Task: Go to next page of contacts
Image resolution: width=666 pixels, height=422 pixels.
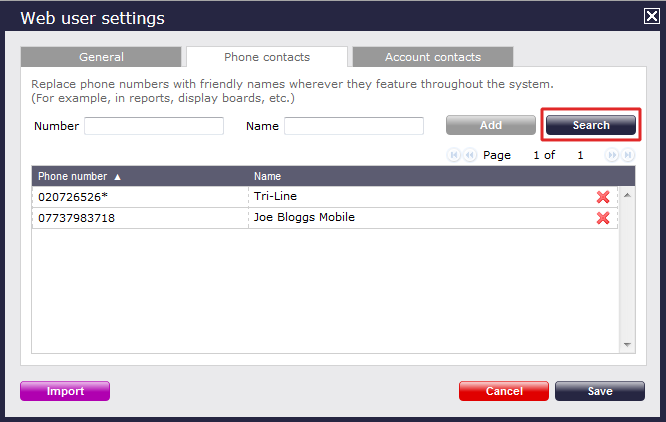Action: coord(612,155)
